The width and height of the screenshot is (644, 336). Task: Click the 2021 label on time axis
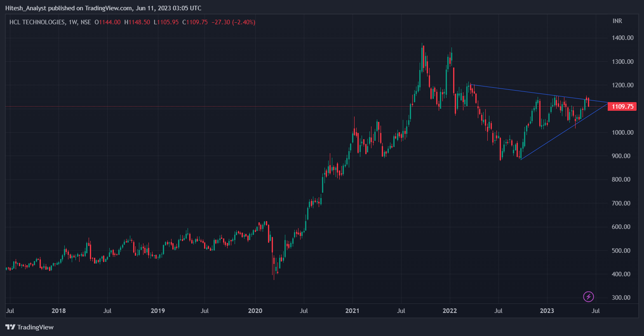pyautogui.click(x=353, y=311)
